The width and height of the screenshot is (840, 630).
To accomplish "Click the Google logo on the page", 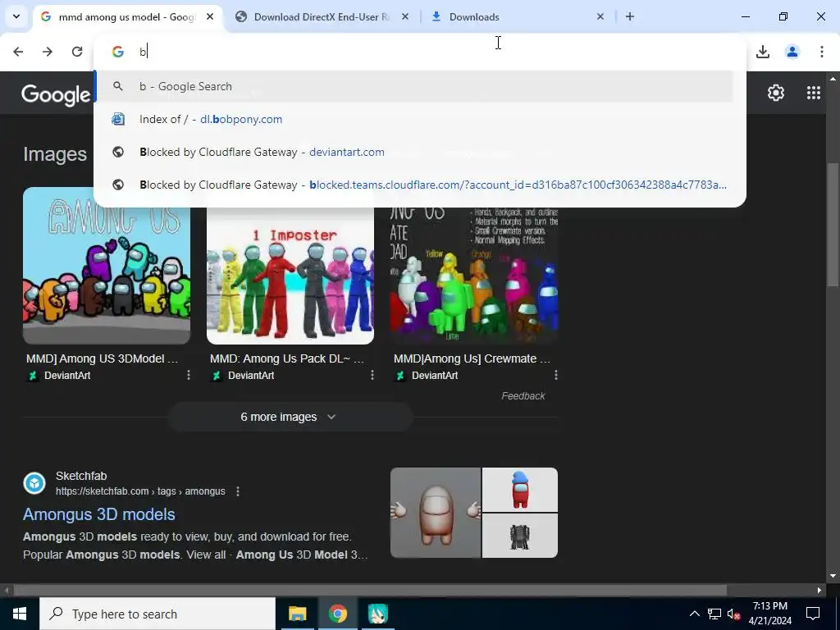I will [x=56, y=95].
